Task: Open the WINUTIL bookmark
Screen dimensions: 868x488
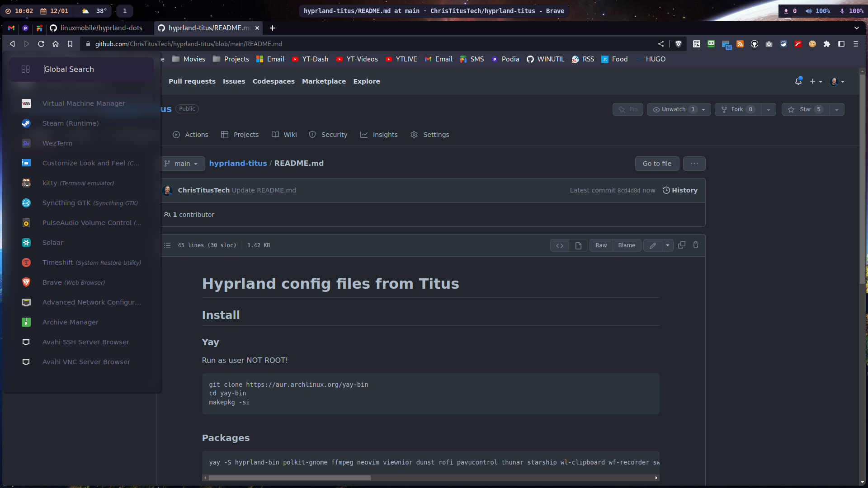Action: [x=545, y=59]
